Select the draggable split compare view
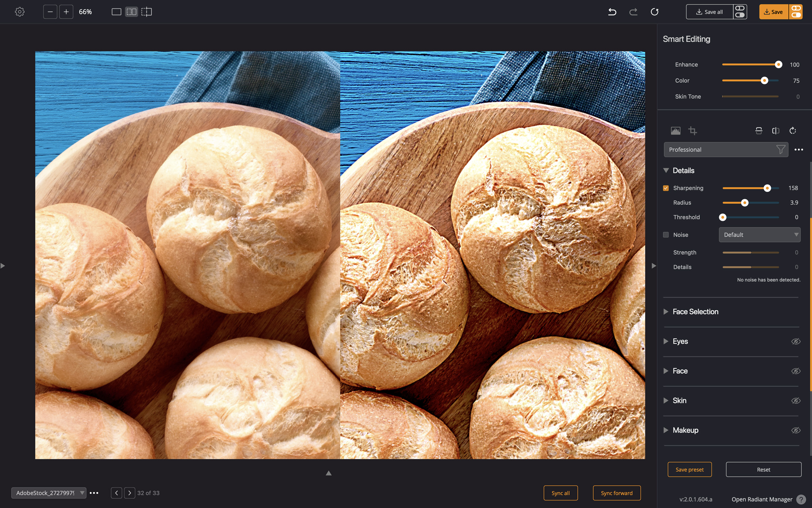 tap(146, 12)
